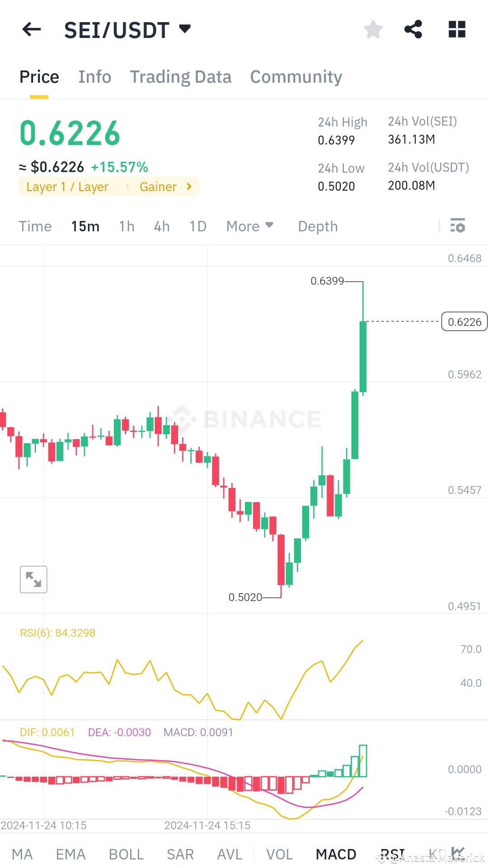Enable the EMA overlay indicator
This screenshot has width=488, height=868.
(x=70, y=854)
